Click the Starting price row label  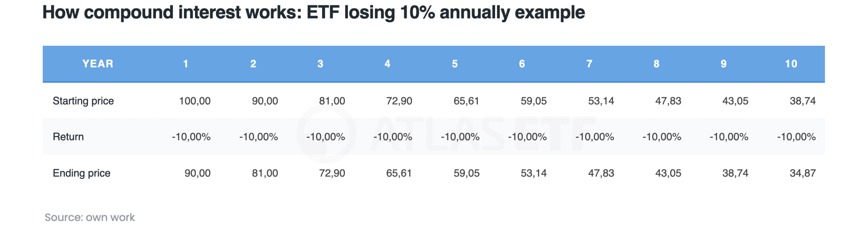tap(83, 101)
